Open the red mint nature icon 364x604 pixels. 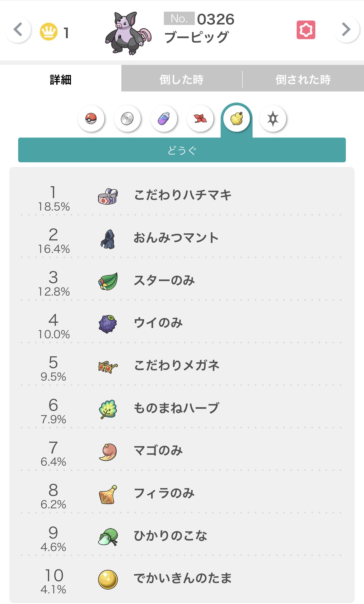[x=200, y=119]
